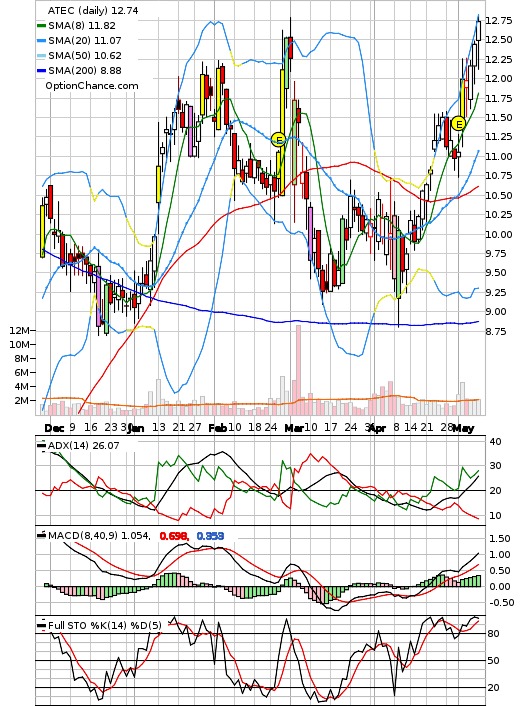Click the MACD(8,40,9) indicator label

(x=99, y=536)
